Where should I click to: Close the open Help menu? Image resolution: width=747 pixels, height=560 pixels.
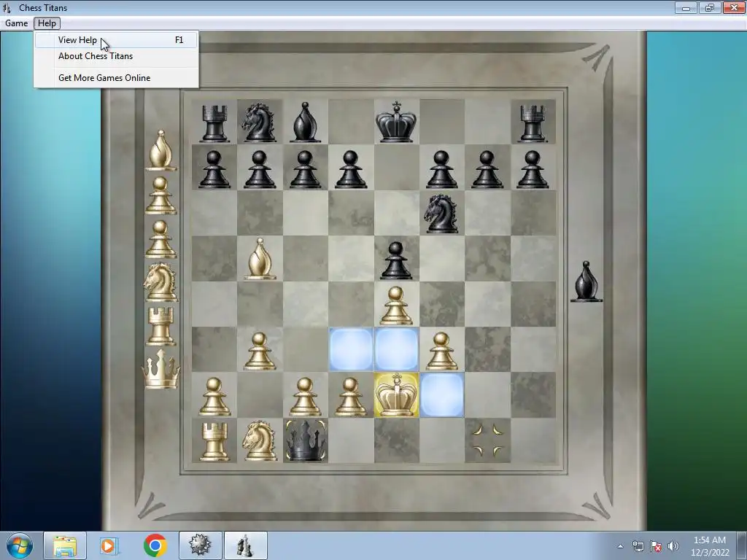(x=47, y=23)
